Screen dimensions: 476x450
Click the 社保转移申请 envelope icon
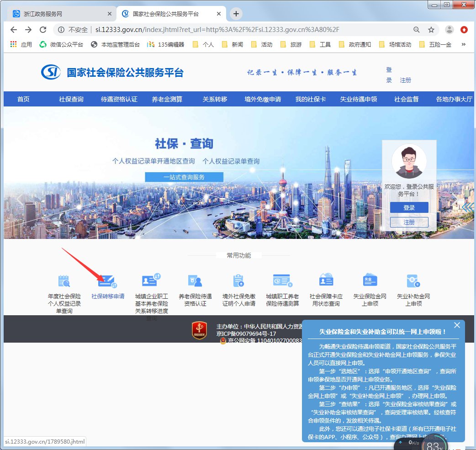coord(107,281)
